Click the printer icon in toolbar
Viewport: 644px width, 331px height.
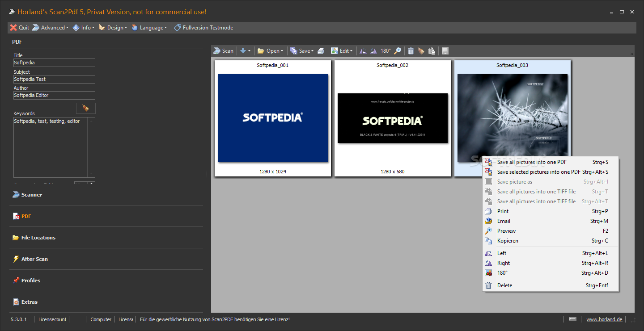pyautogui.click(x=321, y=51)
